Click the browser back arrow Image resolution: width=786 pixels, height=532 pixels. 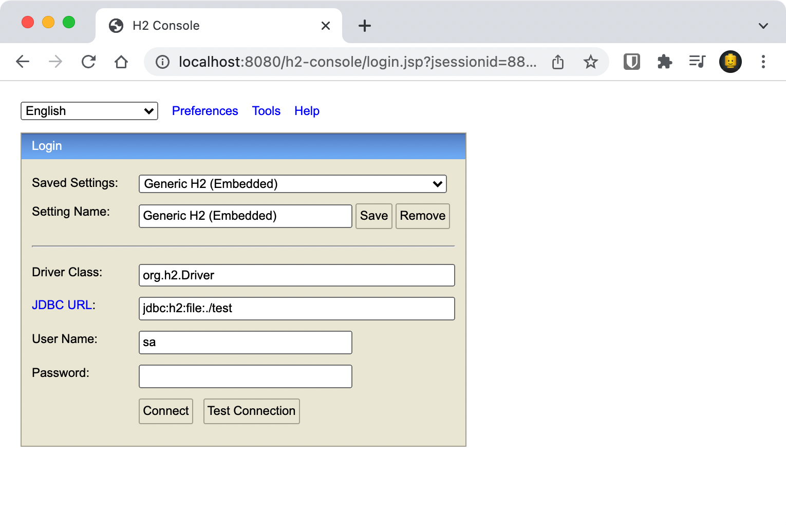click(23, 62)
